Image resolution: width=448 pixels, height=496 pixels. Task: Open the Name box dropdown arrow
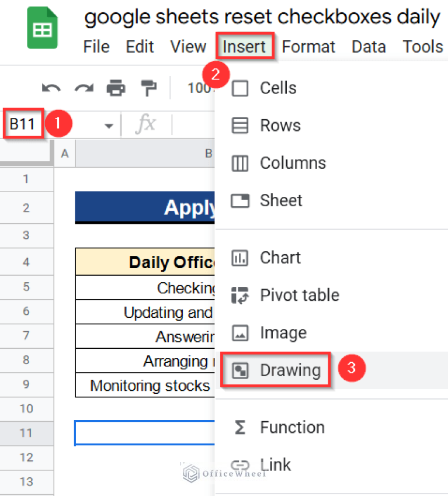(x=108, y=124)
